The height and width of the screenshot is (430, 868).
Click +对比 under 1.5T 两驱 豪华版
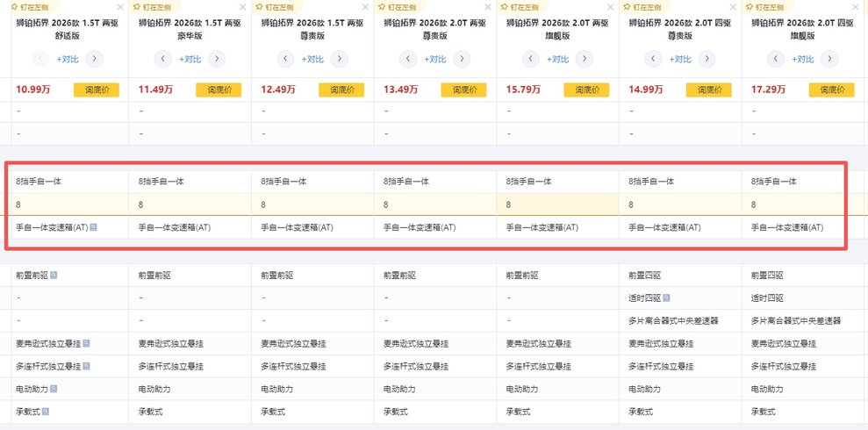190,59
